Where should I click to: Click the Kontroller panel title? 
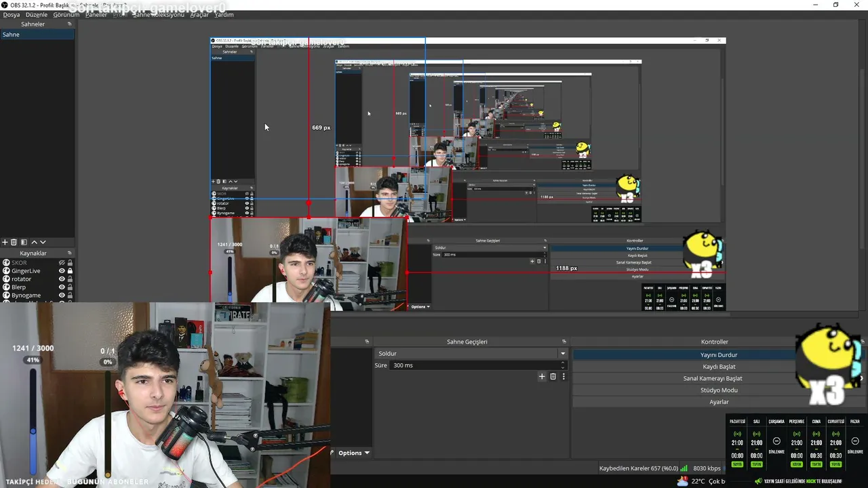tap(715, 342)
